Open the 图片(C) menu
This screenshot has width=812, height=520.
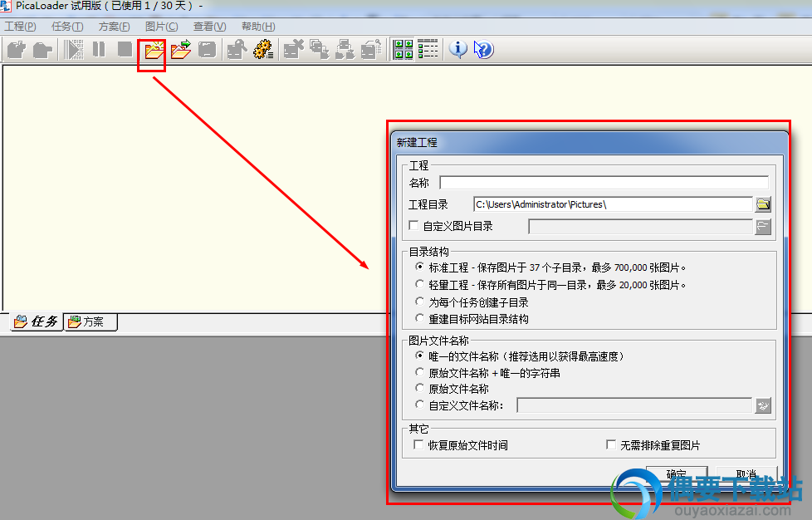point(162,27)
